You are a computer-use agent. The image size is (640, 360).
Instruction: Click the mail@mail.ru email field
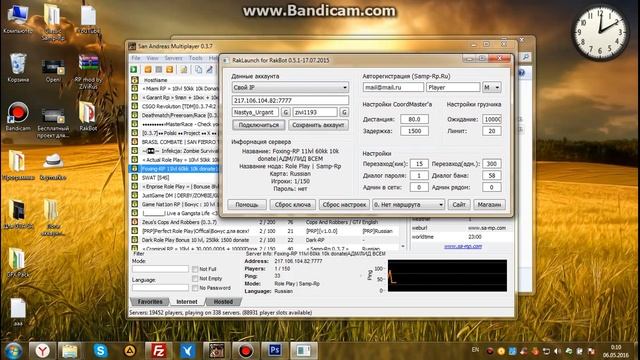tap(393, 87)
